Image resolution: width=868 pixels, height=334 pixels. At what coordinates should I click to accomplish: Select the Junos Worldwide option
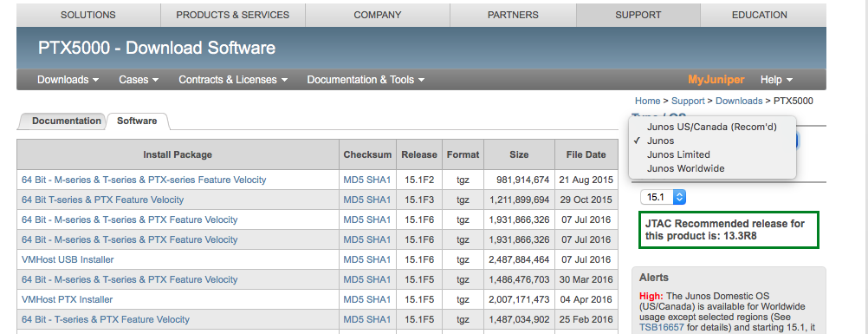pyautogui.click(x=712, y=168)
